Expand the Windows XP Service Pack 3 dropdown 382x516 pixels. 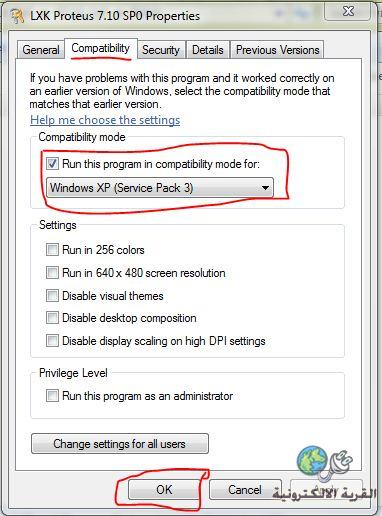[x=160, y=188]
